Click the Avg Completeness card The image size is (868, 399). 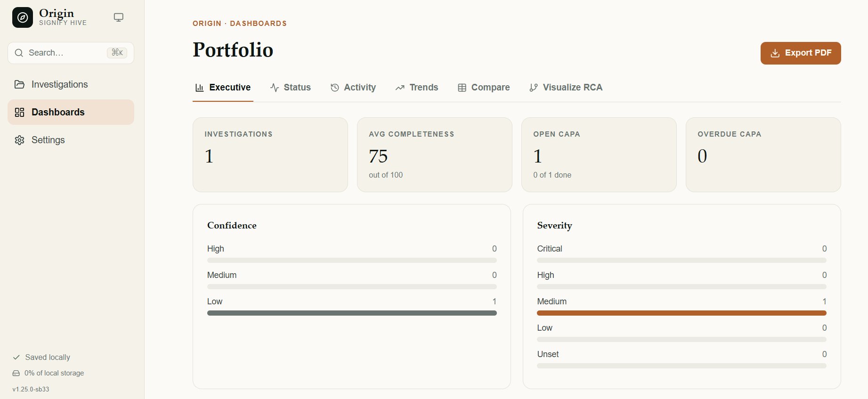pyautogui.click(x=435, y=155)
